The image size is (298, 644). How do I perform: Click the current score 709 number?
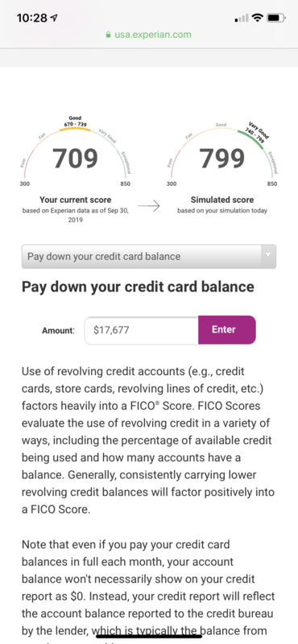click(x=75, y=159)
